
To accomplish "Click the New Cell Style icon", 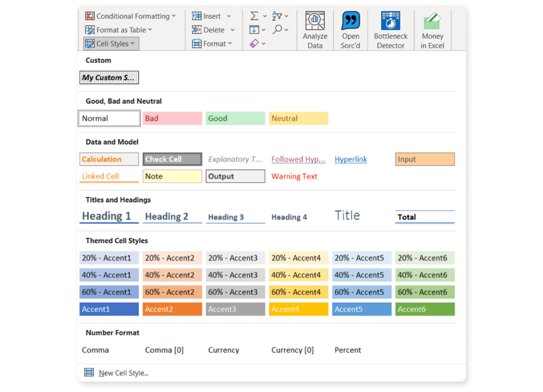I will click(89, 372).
